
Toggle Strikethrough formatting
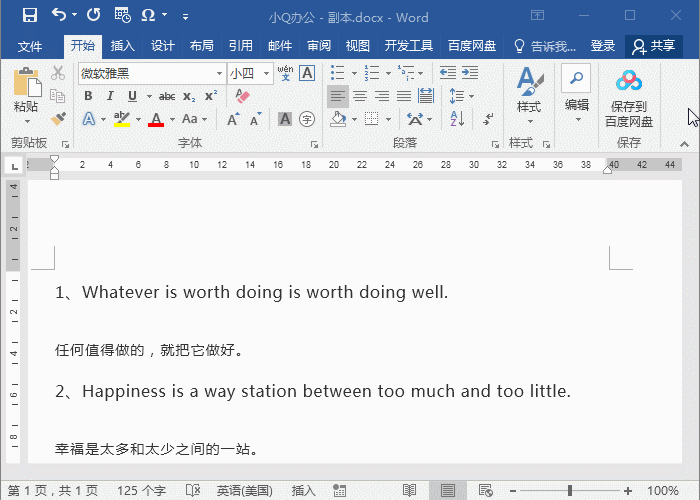tap(166, 96)
